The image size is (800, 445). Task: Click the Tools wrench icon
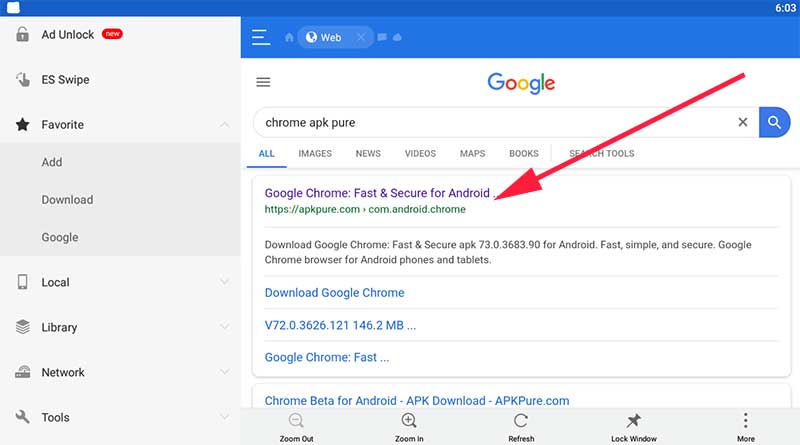point(22,417)
